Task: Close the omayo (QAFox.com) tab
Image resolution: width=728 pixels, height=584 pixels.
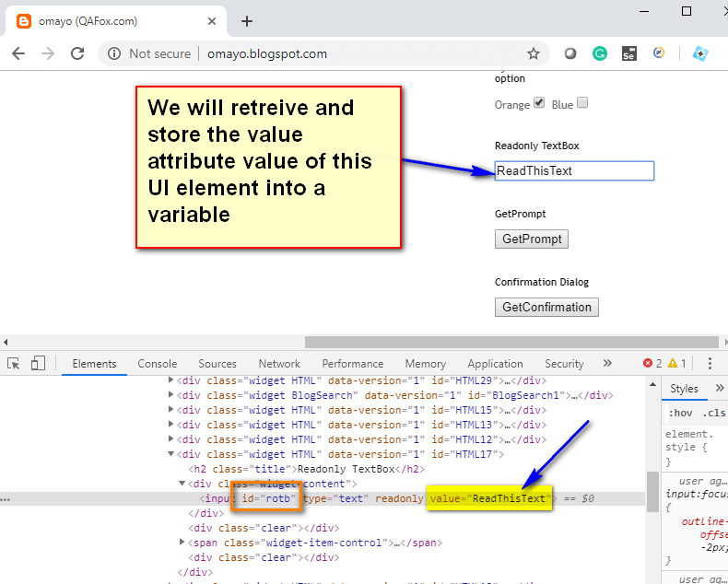Action: point(212,21)
